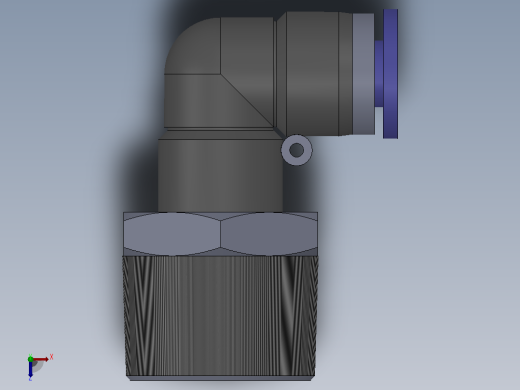Select the dark threaded knurled base section
Viewport: 520px width, 390px height.
pos(220,316)
